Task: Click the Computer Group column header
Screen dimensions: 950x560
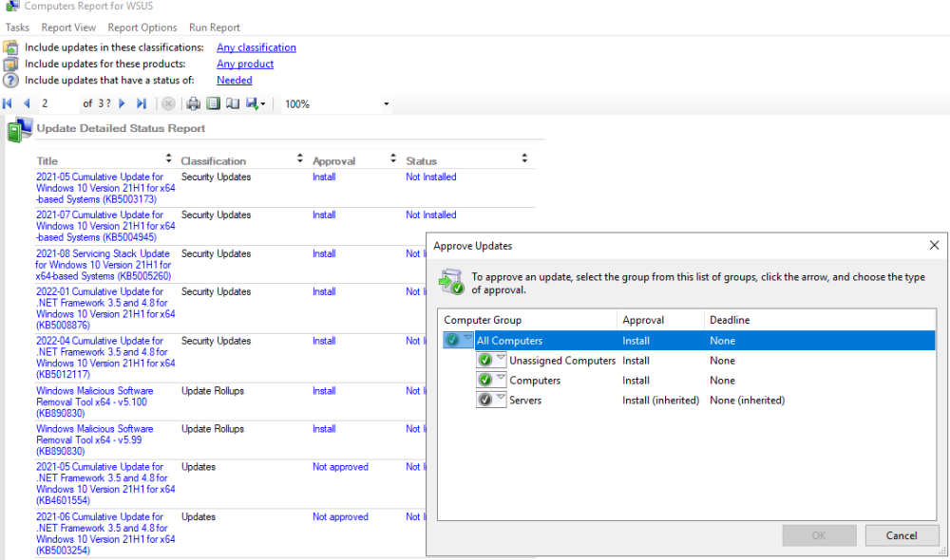Action: pyautogui.click(x=527, y=320)
